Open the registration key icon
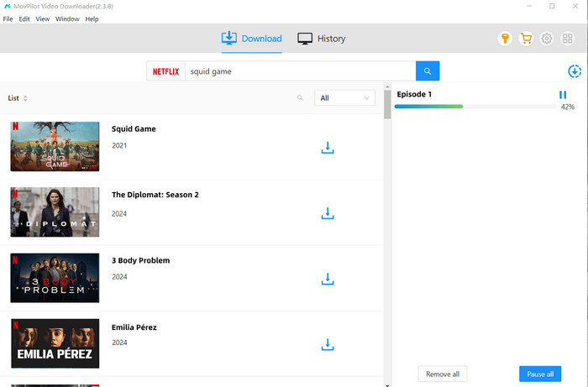Viewport: 588px width, 387px height. tap(505, 39)
